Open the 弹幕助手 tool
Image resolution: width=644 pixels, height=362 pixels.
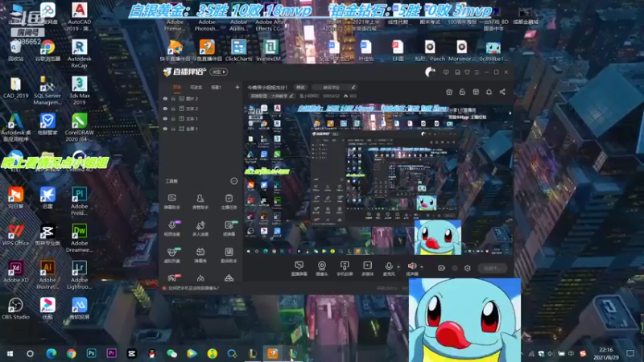(171, 202)
